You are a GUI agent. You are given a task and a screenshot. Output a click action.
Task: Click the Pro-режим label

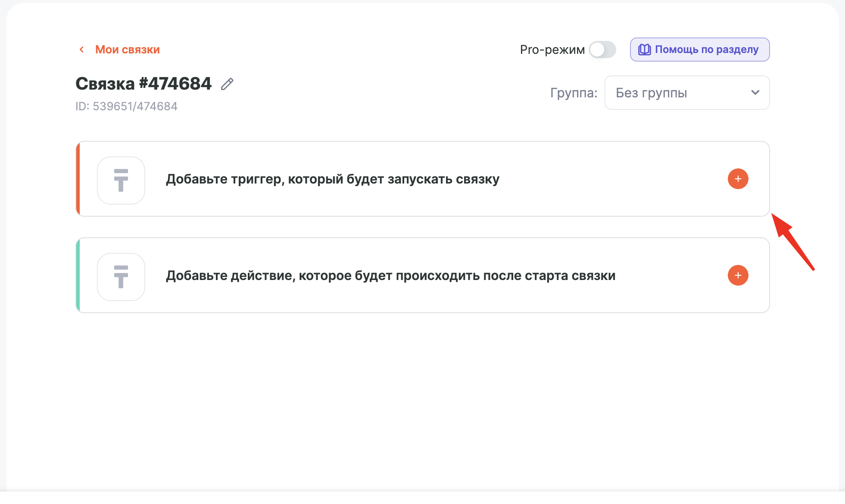click(x=552, y=50)
